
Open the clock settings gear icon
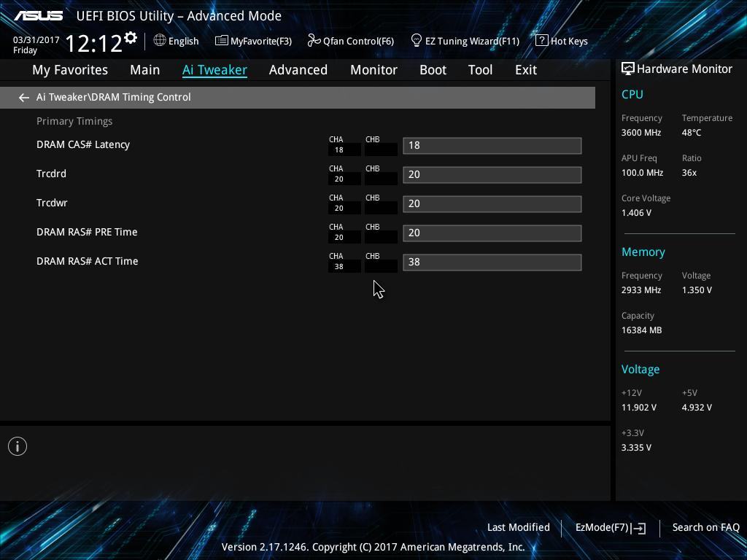131,38
